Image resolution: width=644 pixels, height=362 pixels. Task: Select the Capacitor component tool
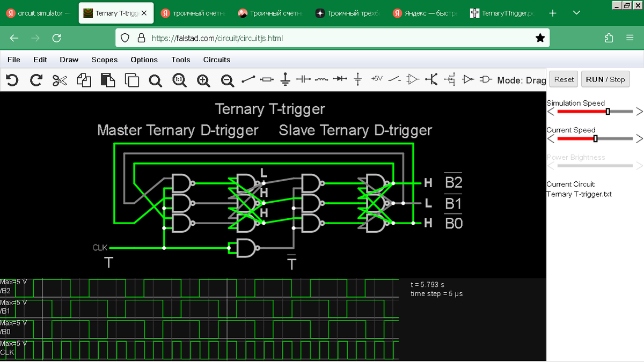point(304,79)
